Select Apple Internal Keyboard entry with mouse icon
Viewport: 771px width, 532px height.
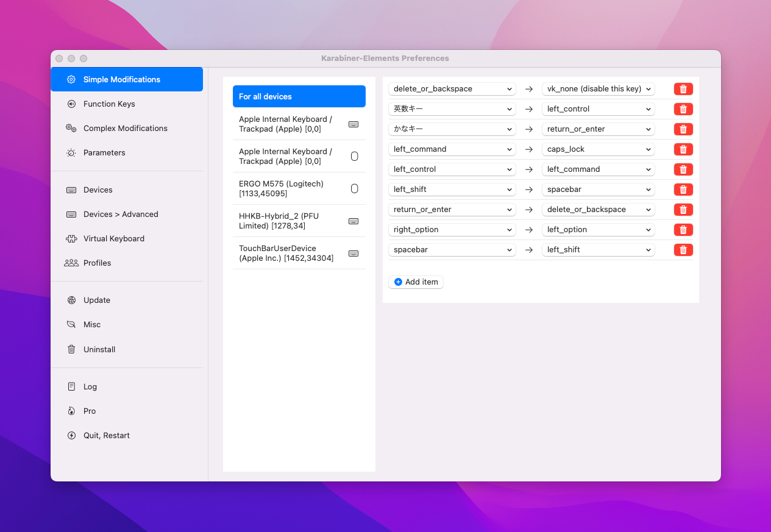(x=299, y=156)
